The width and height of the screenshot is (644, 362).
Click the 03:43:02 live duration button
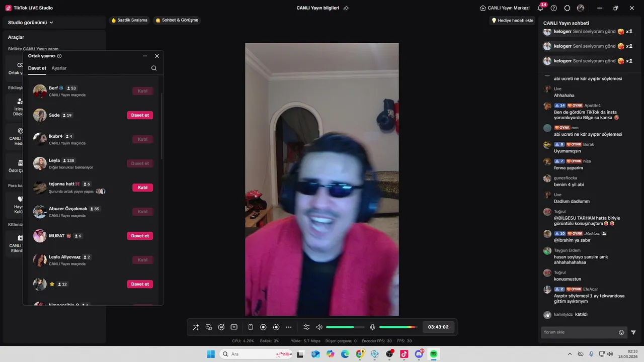438,327
